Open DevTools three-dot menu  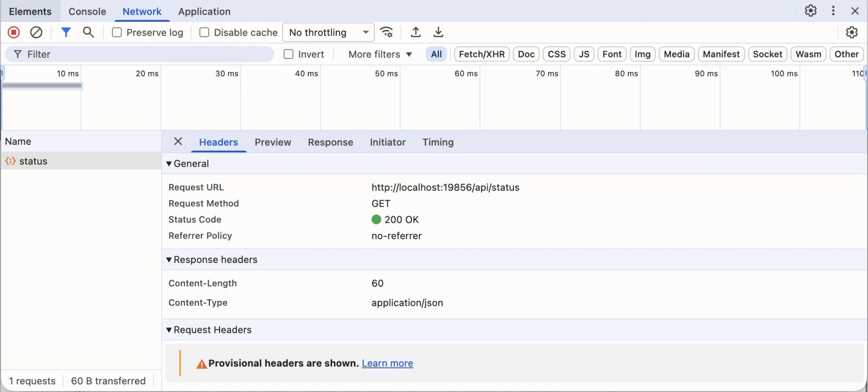pyautogui.click(x=833, y=11)
